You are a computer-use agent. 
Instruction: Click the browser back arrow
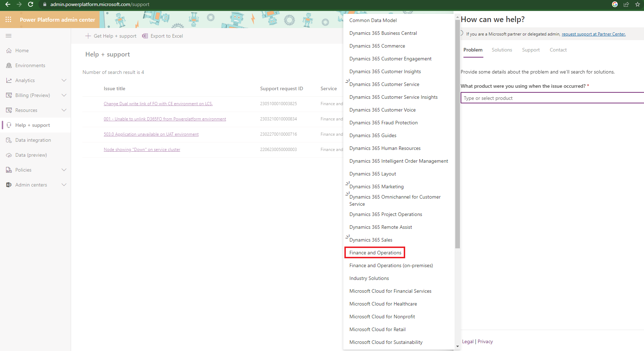pos(8,4)
